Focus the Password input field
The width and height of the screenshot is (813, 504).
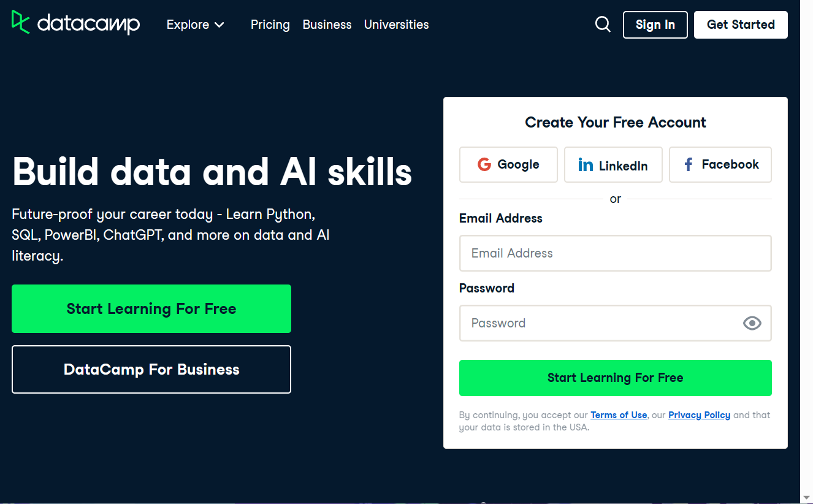point(616,323)
